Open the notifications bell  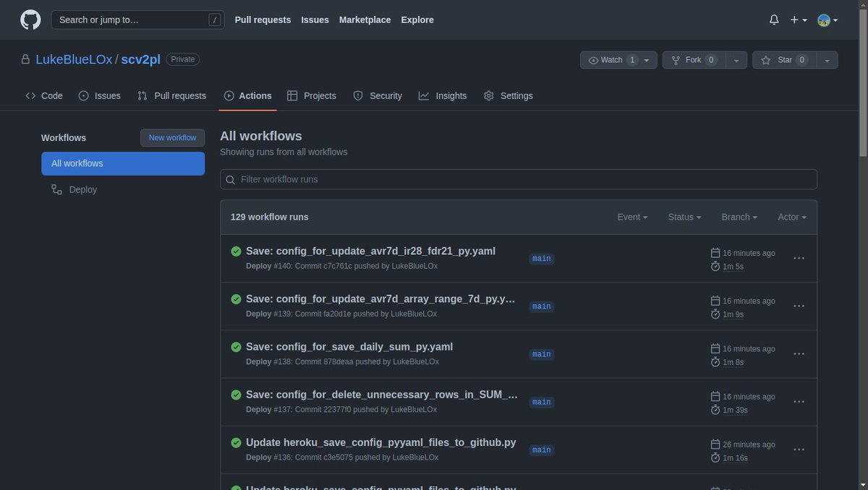coord(774,20)
